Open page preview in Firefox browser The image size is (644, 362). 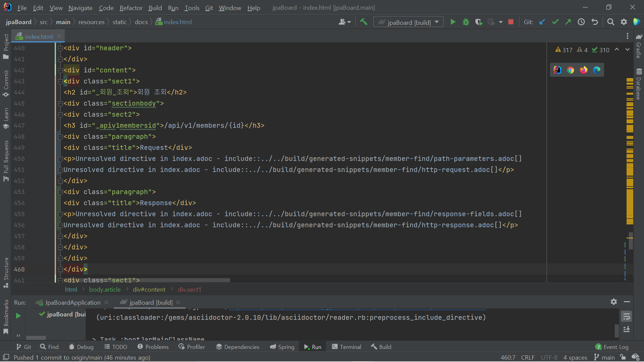tap(584, 70)
